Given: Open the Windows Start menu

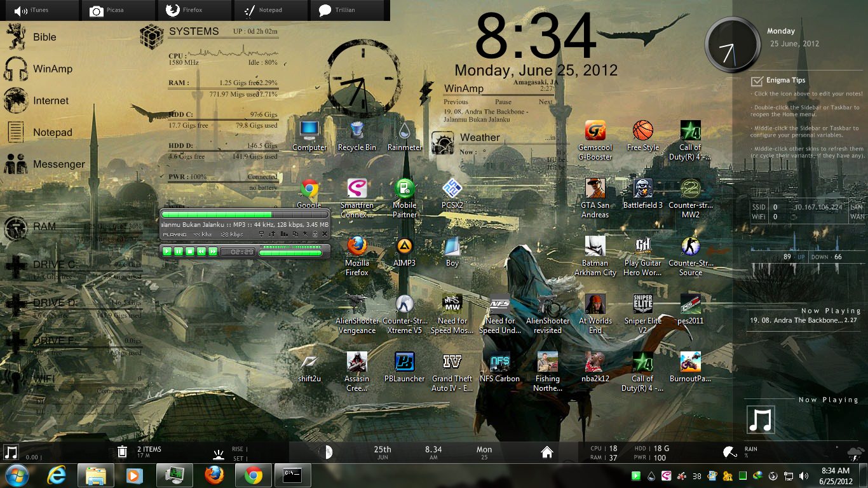Looking at the screenshot, I should pyautogui.click(x=17, y=475).
